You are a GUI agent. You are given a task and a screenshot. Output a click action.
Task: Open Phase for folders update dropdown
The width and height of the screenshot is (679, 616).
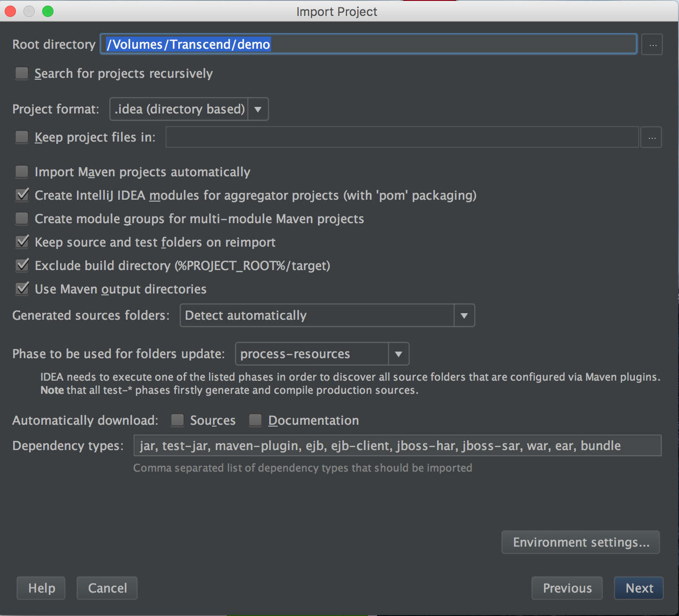pyautogui.click(x=322, y=354)
